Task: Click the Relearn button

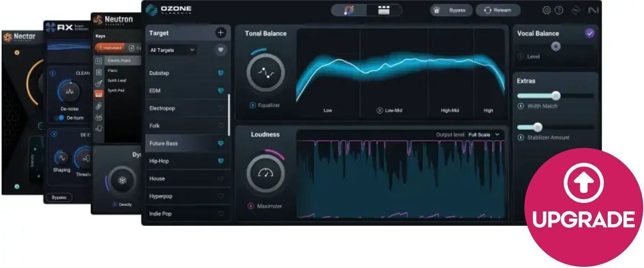Action: [x=498, y=10]
